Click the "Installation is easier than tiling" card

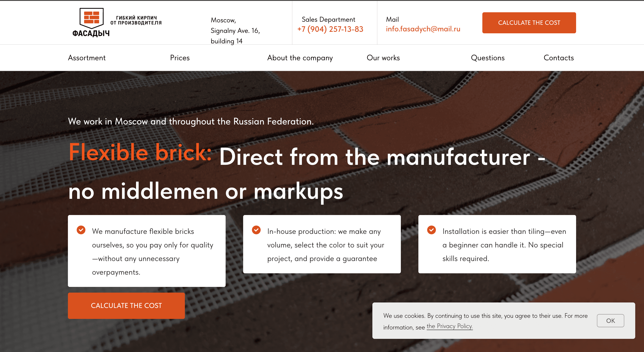pos(497,244)
